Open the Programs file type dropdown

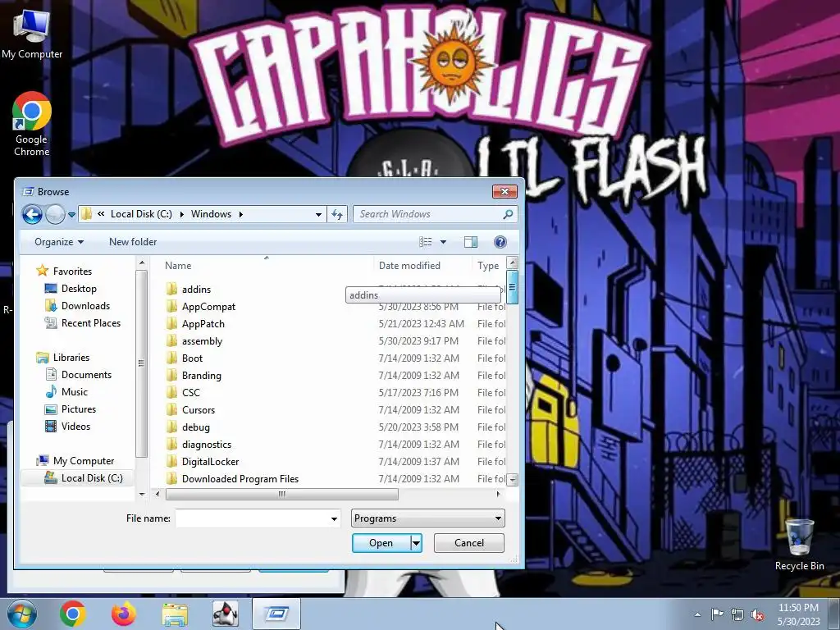click(428, 518)
